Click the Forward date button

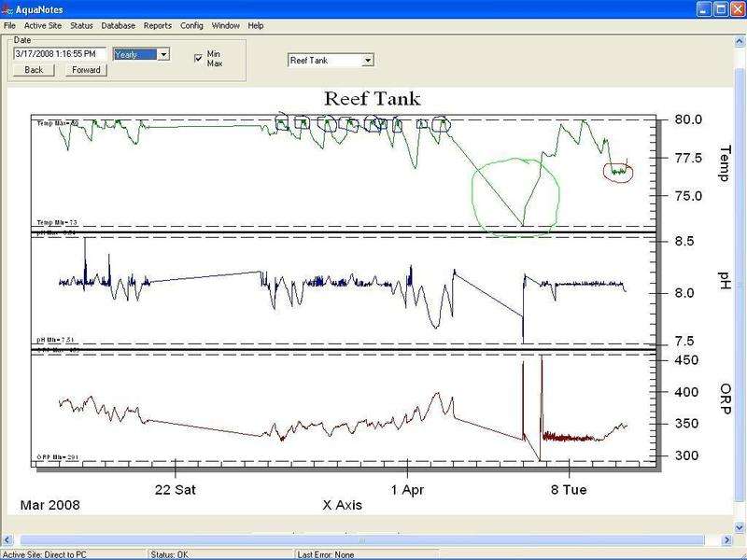tap(86, 70)
